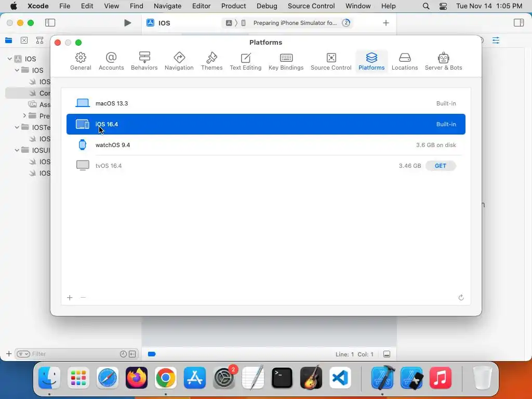532x399 pixels.
Task: Open the Source Control menu
Action: pos(311,6)
